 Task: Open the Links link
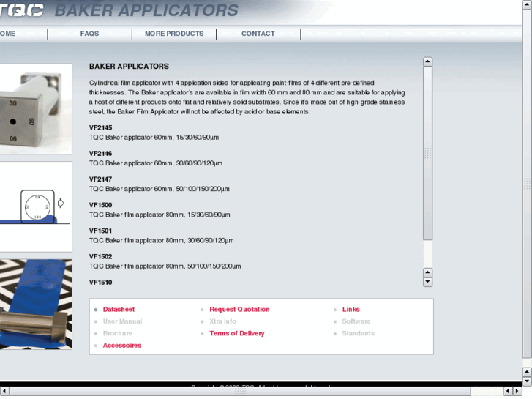coord(351,310)
